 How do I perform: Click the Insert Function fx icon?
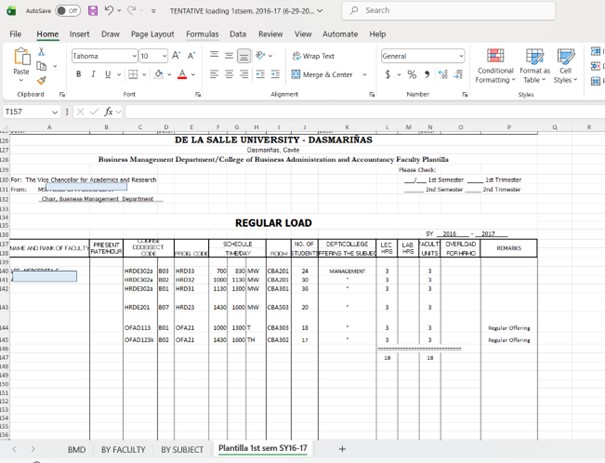click(x=108, y=112)
